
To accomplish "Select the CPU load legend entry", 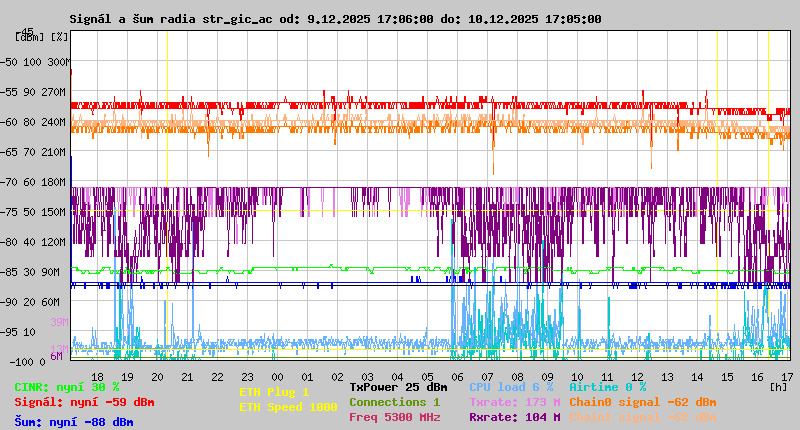I will 511,386.
